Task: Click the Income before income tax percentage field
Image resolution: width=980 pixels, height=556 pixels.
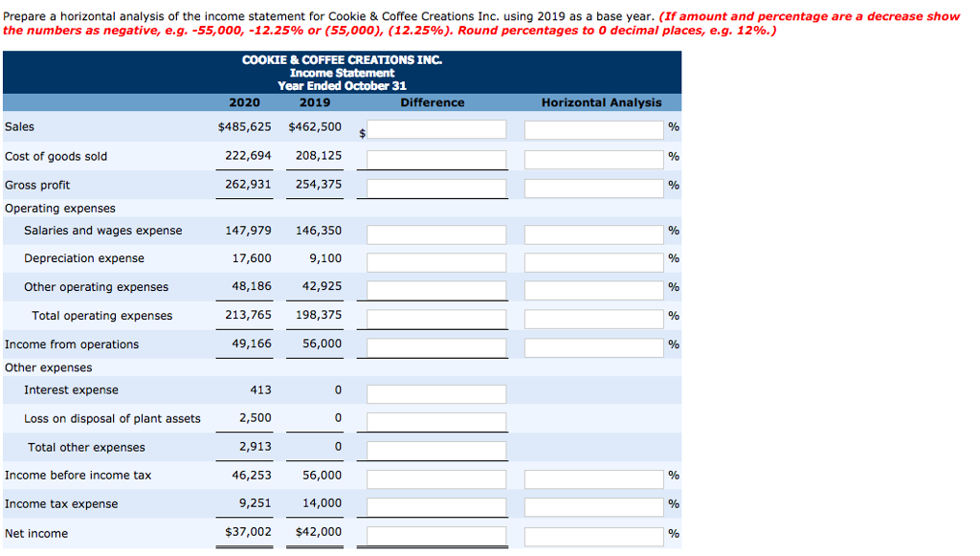Action: (593, 478)
